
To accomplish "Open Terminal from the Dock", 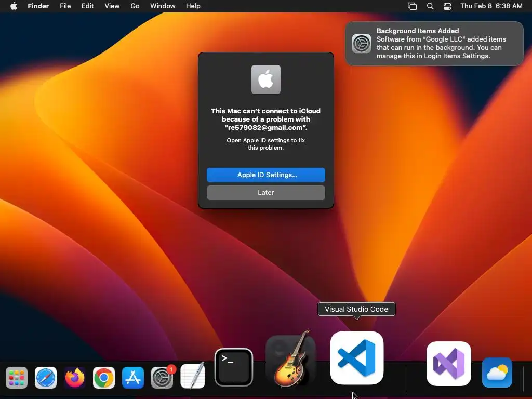I will click(x=234, y=367).
